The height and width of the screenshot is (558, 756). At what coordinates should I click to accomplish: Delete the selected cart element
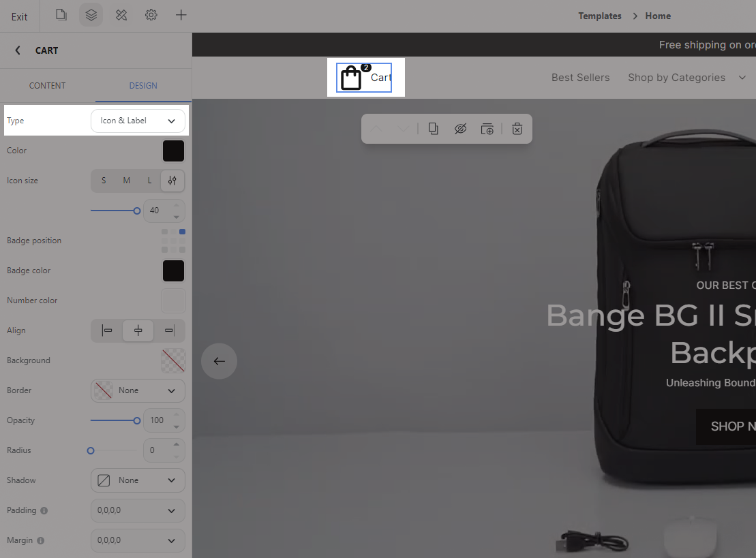tap(517, 129)
